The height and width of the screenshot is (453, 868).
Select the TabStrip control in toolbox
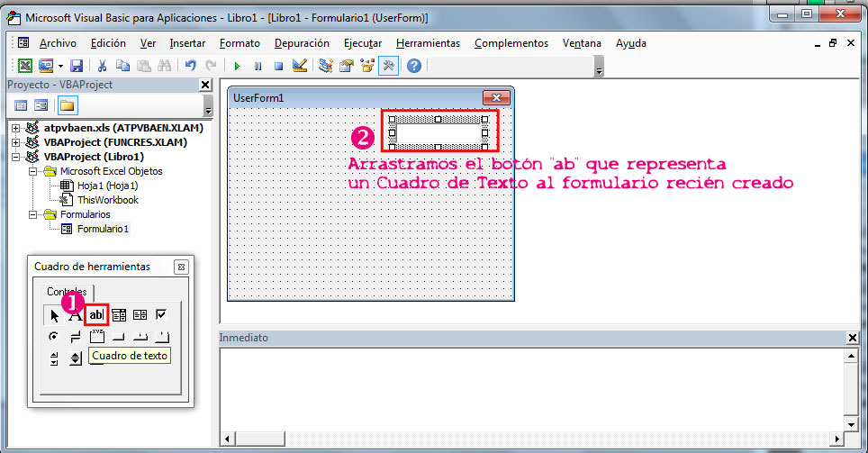(x=140, y=337)
